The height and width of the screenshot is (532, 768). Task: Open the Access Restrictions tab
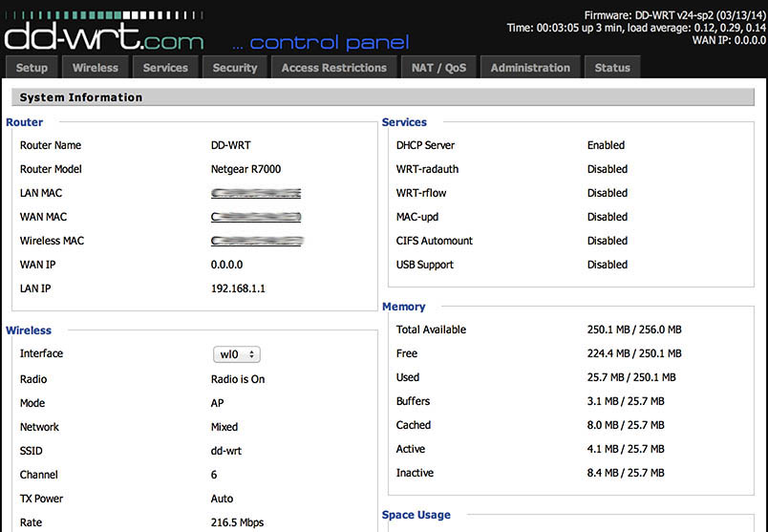coord(334,68)
